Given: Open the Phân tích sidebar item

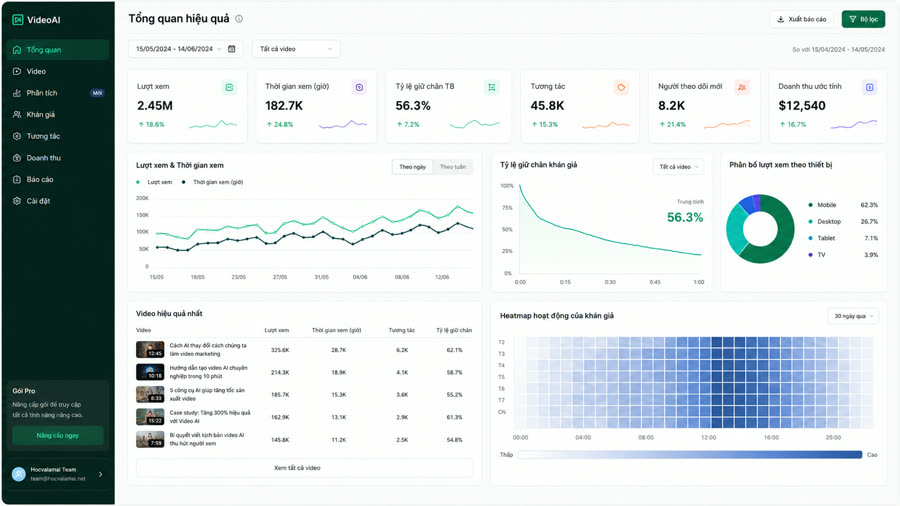Looking at the screenshot, I should (x=58, y=93).
